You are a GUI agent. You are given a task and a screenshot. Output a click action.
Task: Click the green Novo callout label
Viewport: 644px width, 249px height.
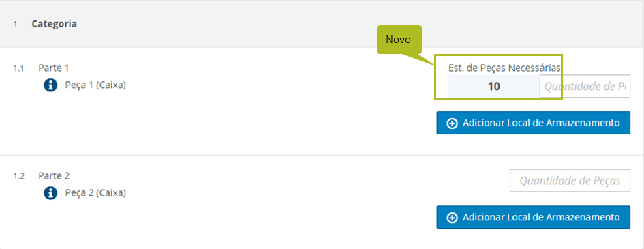tap(399, 40)
